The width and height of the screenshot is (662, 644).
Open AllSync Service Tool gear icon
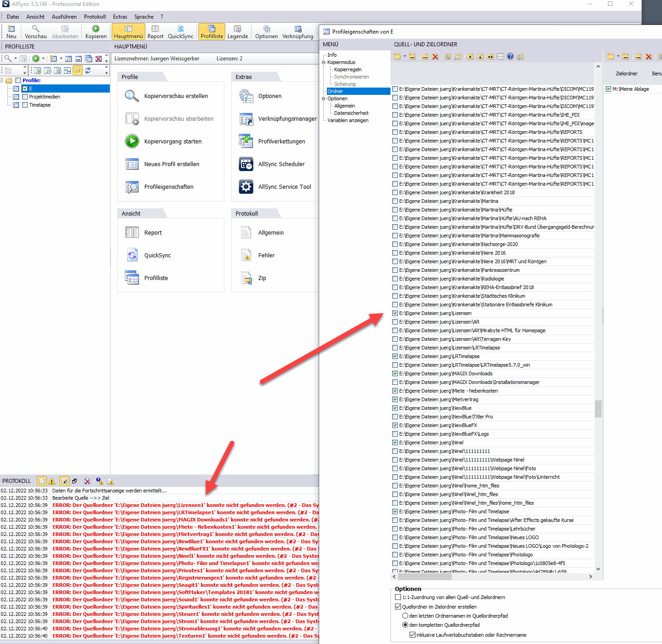(x=246, y=187)
